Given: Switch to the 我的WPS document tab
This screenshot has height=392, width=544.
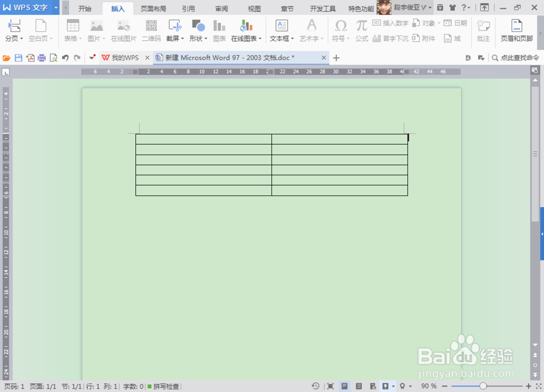Looking at the screenshot, I should [121, 58].
